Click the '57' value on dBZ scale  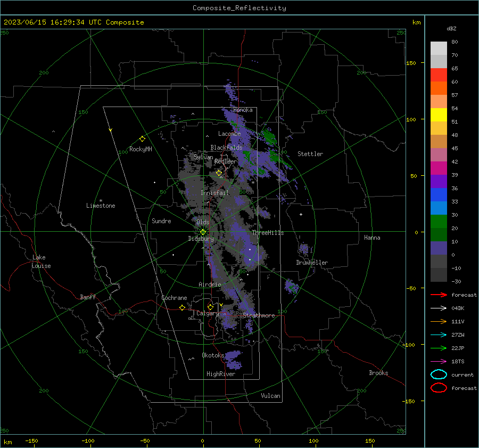pyautogui.click(x=455, y=95)
